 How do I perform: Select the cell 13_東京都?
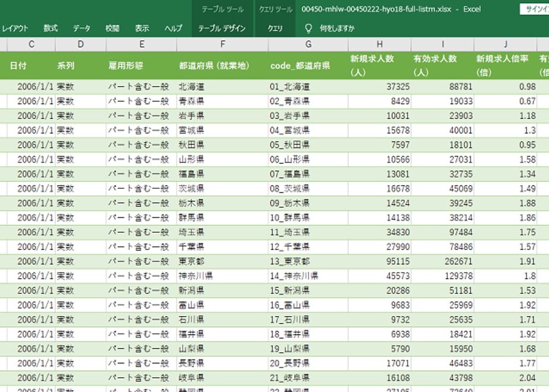coord(308,261)
